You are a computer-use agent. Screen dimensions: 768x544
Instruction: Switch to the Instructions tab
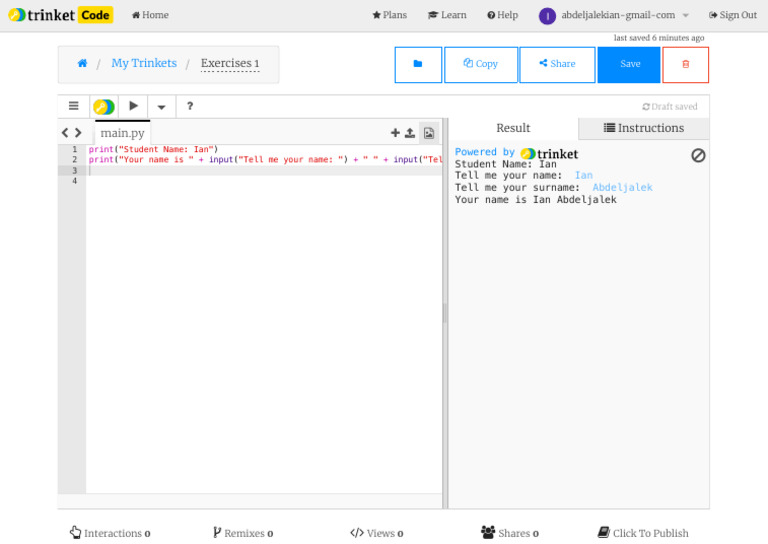(x=644, y=128)
